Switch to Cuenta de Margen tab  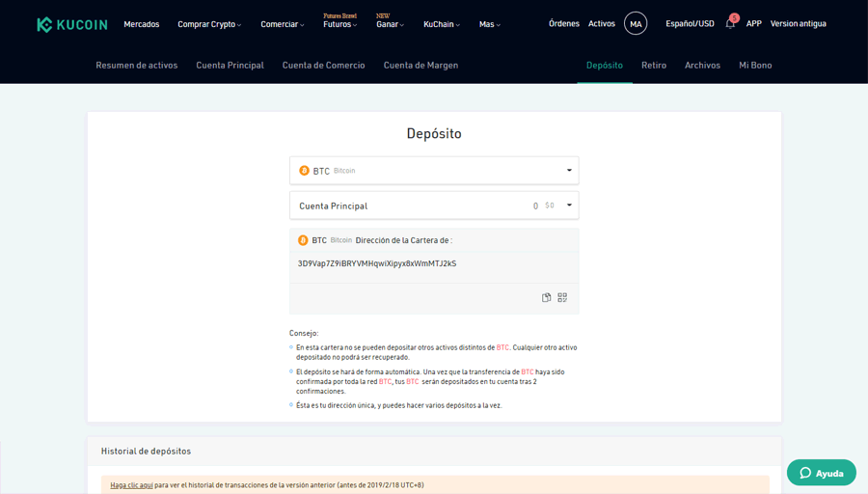420,66
